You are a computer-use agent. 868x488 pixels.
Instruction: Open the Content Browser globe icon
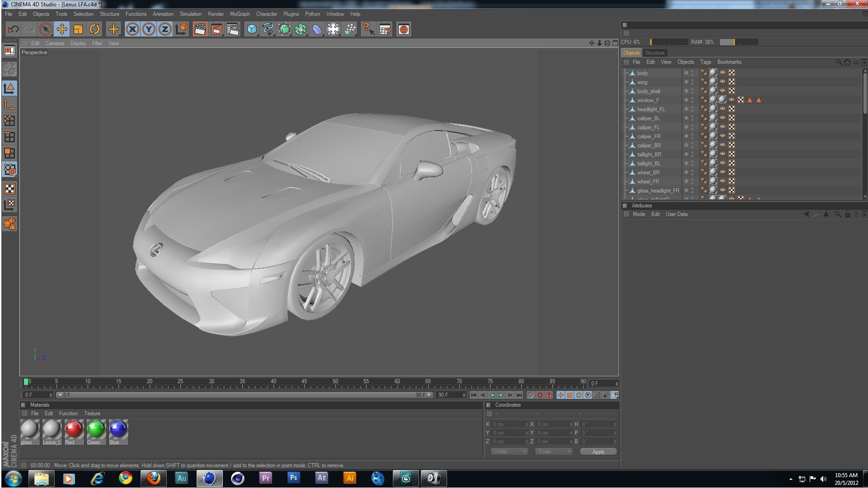coord(404,29)
